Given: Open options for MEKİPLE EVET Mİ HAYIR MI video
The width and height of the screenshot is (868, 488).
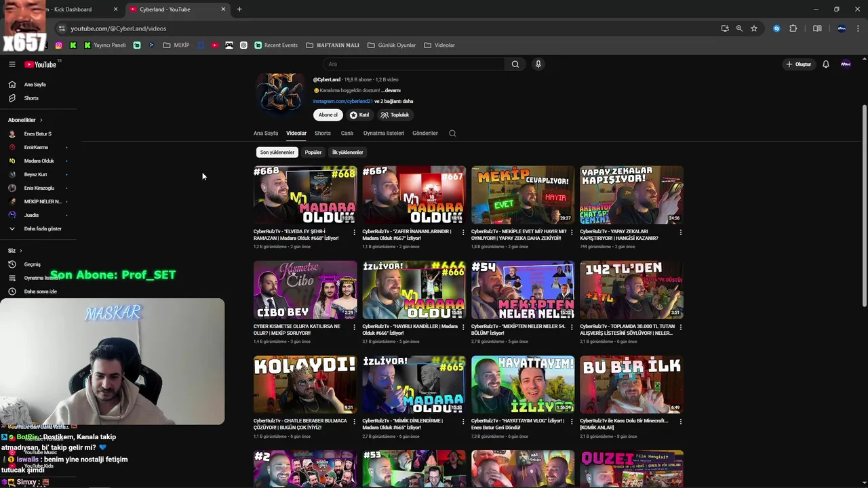Looking at the screenshot, I should (x=572, y=232).
